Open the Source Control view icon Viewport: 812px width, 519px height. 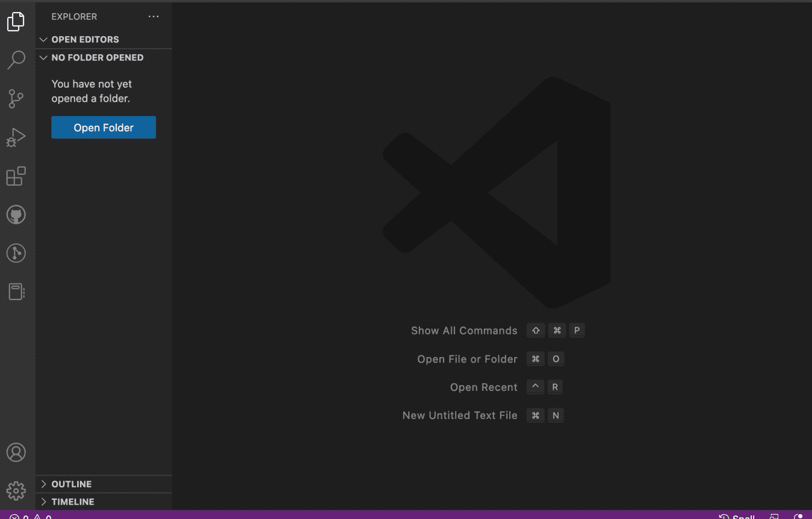[x=16, y=99]
